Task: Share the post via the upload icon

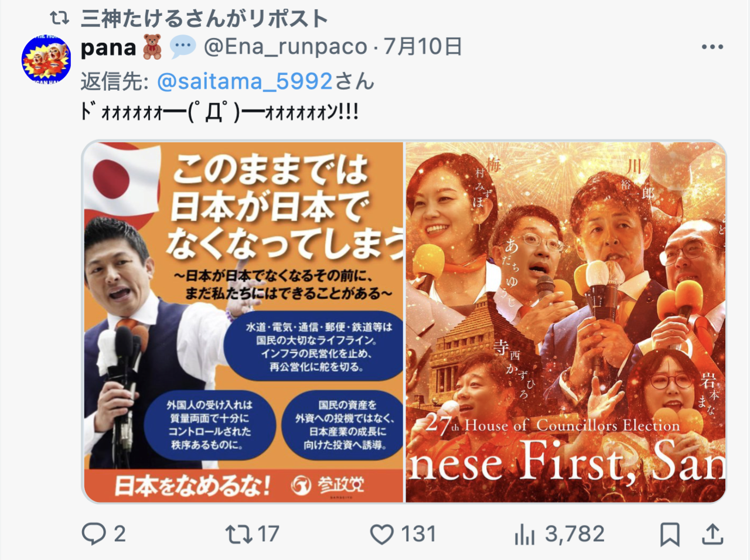Action: point(712,534)
